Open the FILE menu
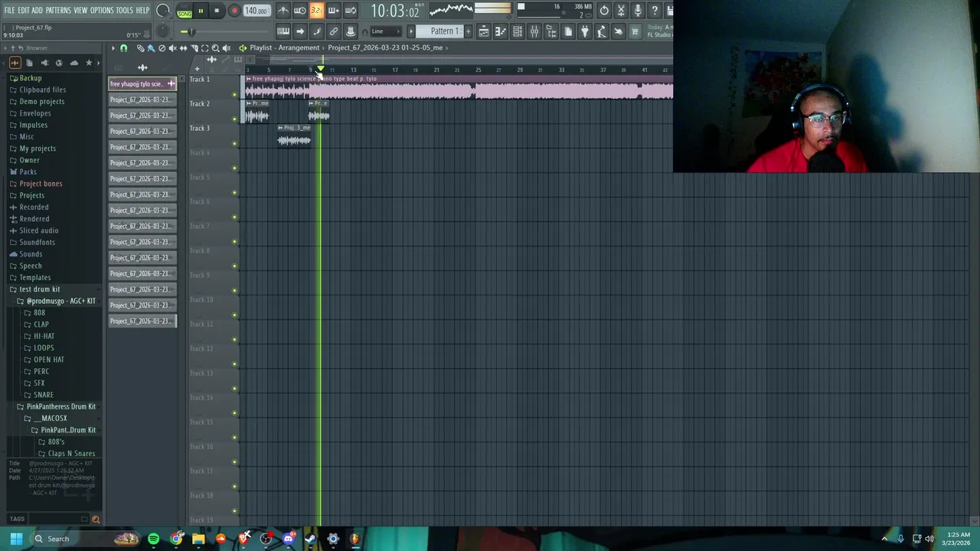This screenshot has width=980, height=551. [9, 10]
